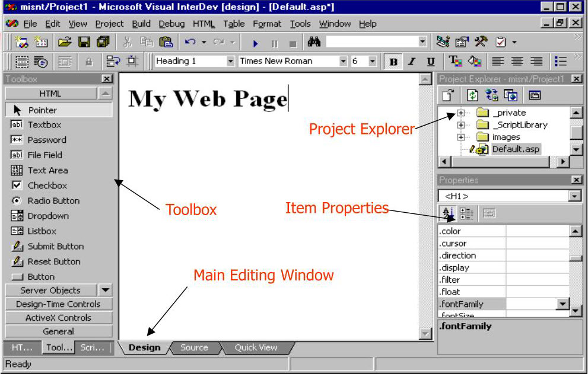This screenshot has height=374, width=588.
Task: Click the Find binoculars icon
Action: (314, 42)
